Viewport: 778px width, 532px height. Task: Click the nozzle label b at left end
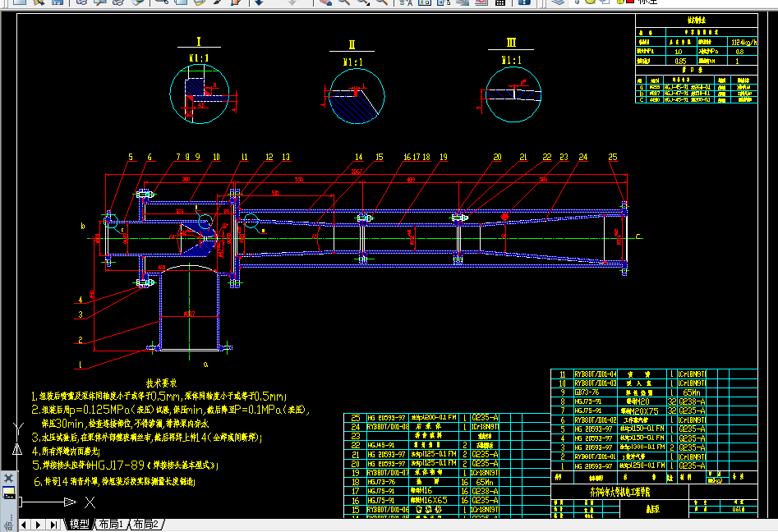(x=83, y=226)
